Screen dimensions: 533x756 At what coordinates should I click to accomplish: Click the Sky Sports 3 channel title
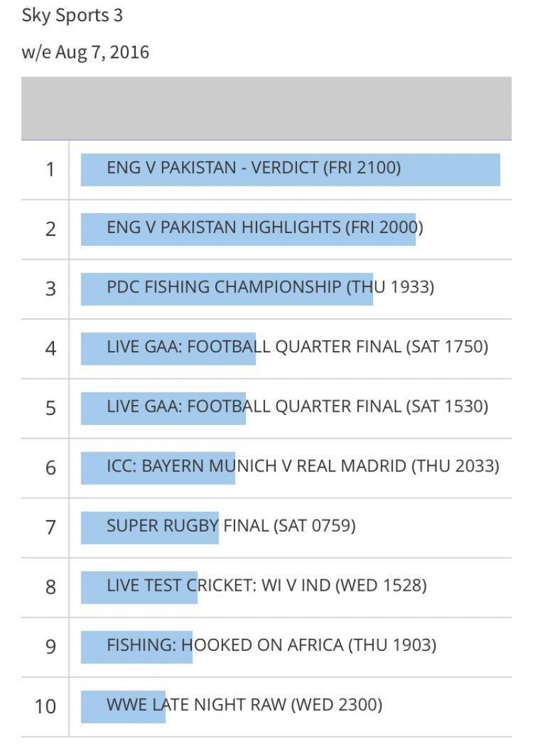pyautogui.click(x=73, y=15)
